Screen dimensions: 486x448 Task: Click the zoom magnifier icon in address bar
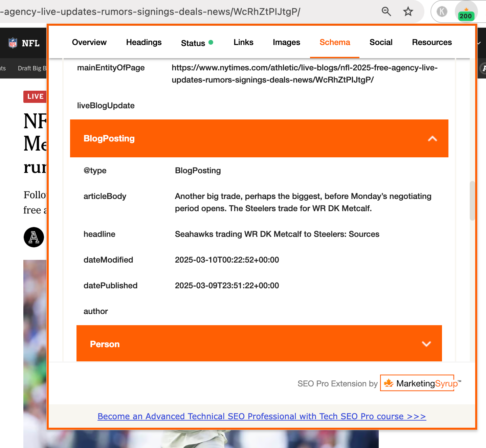coord(386,12)
